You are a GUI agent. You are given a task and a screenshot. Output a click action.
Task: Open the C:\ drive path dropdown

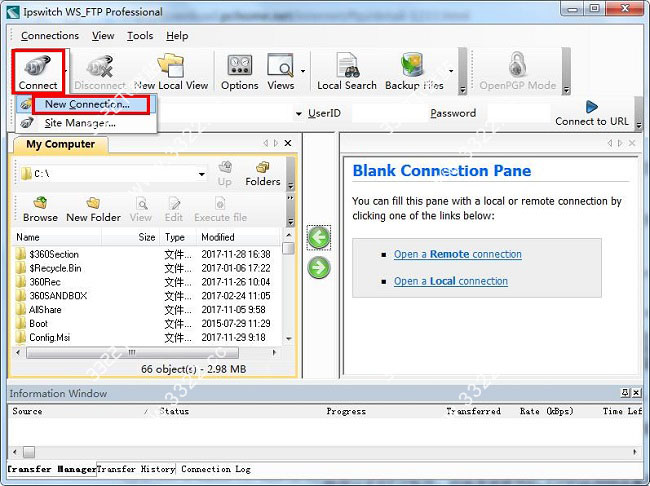(201, 174)
